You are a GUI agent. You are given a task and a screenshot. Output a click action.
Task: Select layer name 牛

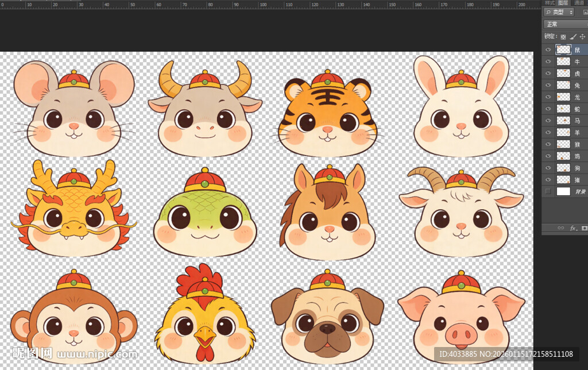(x=578, y=61)
